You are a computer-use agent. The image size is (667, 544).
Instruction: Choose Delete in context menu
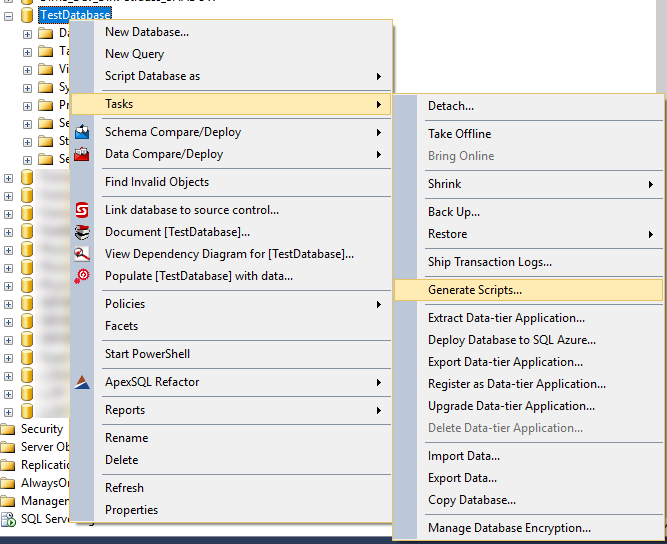click(x=231, y=460)
